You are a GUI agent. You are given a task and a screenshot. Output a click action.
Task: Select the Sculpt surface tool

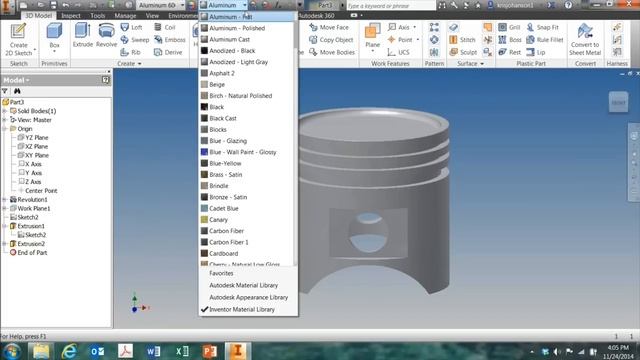[463, 52]
